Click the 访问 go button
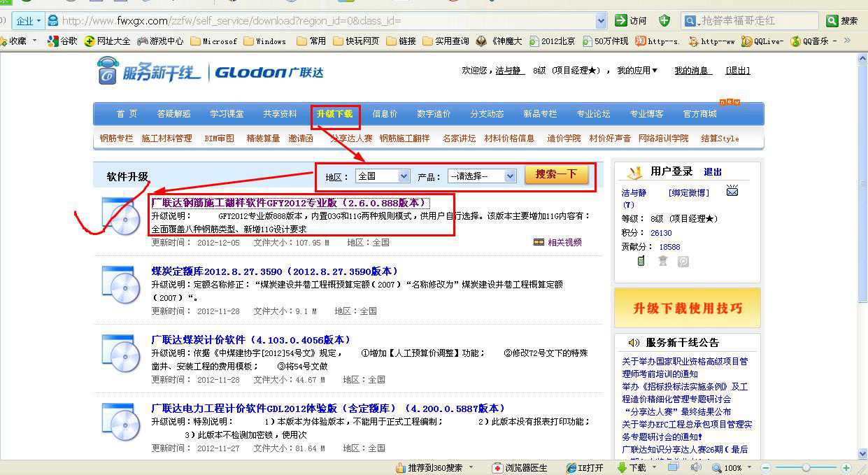Image resolution: width=868 pixels, height=475 pixels. (x=632, y=21)
